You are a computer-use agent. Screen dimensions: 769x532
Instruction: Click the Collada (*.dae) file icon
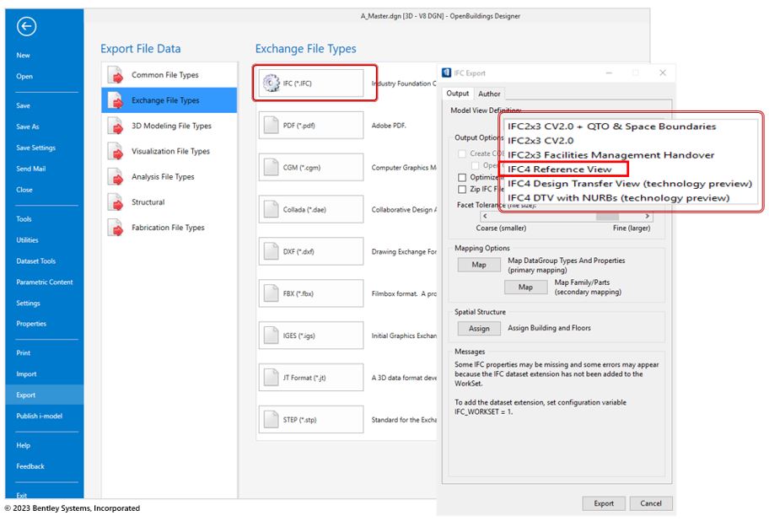272,209
